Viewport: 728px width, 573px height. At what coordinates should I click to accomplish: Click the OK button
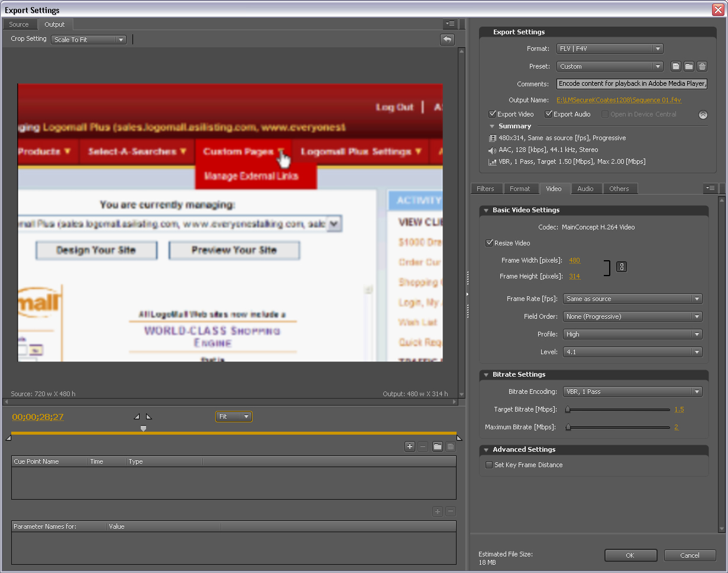pyautogui.click(x=630, y=555)
